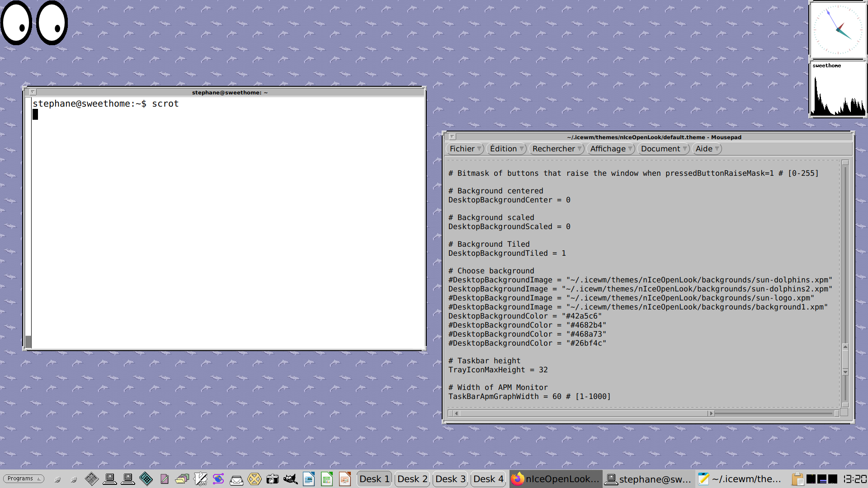This screenshot has width=868, height=488.
Task: Click the '# Bitmask of buttons' comment line
Action: [633, 173]
